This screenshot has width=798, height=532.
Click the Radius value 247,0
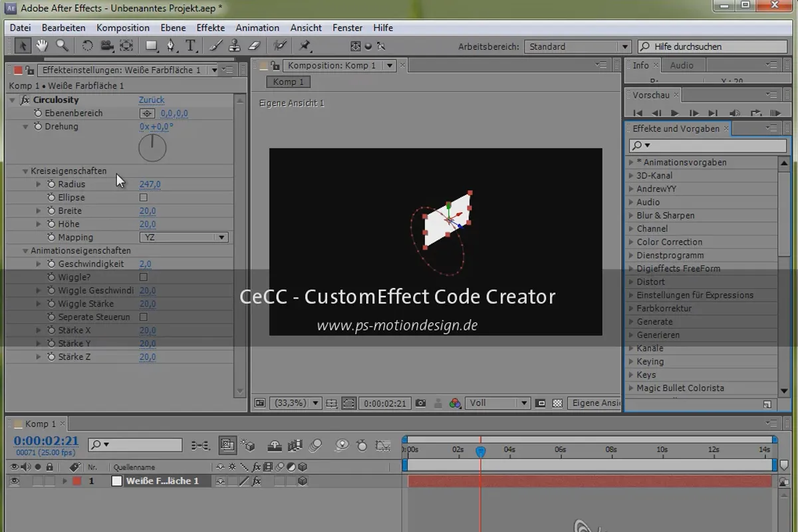click(x=150, y=184)
